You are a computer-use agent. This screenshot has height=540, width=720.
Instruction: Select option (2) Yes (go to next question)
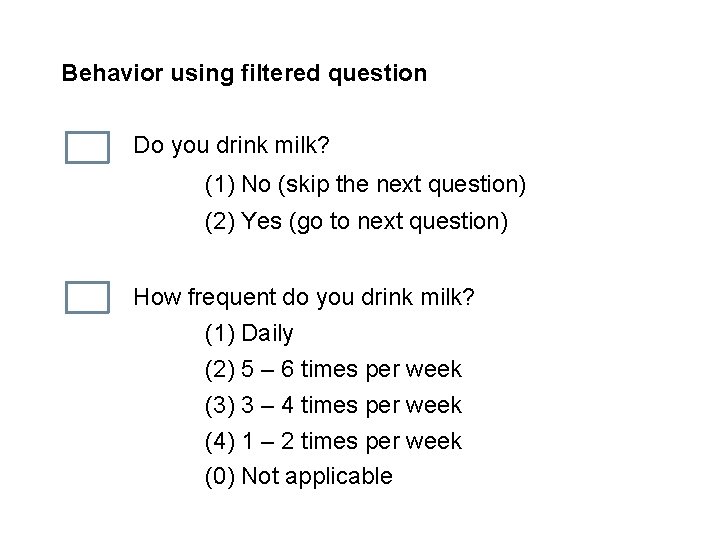(x=356, y=222)
